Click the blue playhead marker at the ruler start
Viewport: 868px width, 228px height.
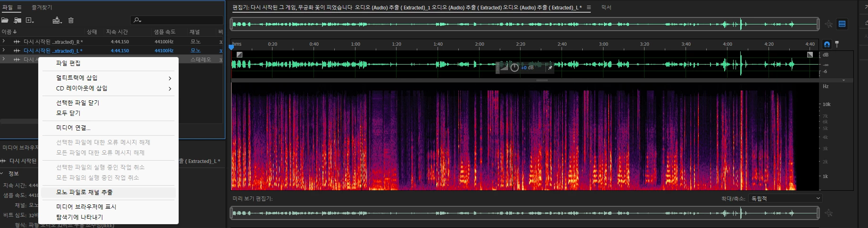point(231,47)
